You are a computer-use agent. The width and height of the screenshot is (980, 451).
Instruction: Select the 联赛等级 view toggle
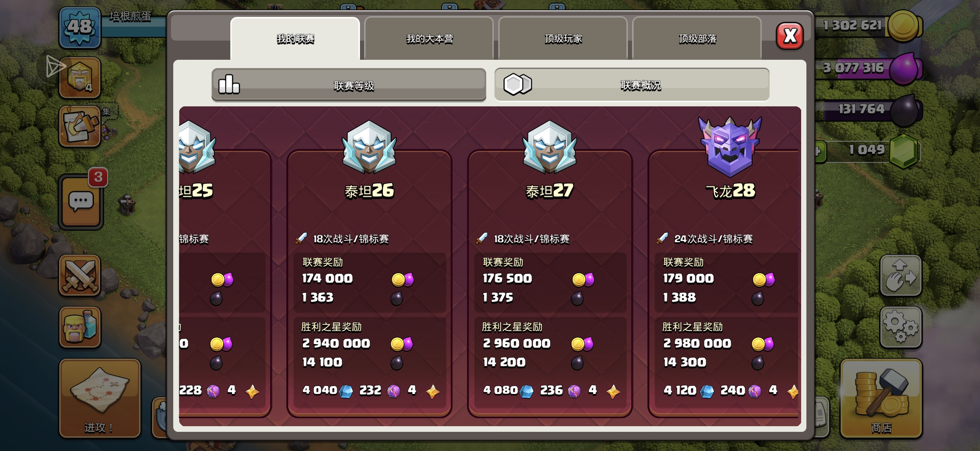click(349, 85)
